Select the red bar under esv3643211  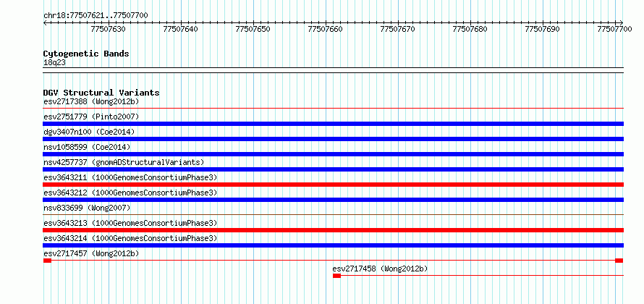pyautogui.click(x=334, y=185)
